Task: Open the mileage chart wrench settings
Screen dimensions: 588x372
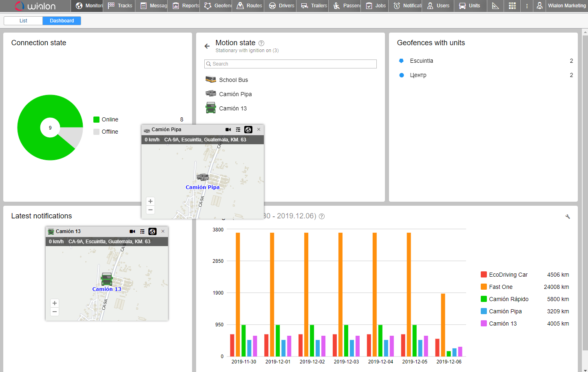Action: (x=568, y=216)
